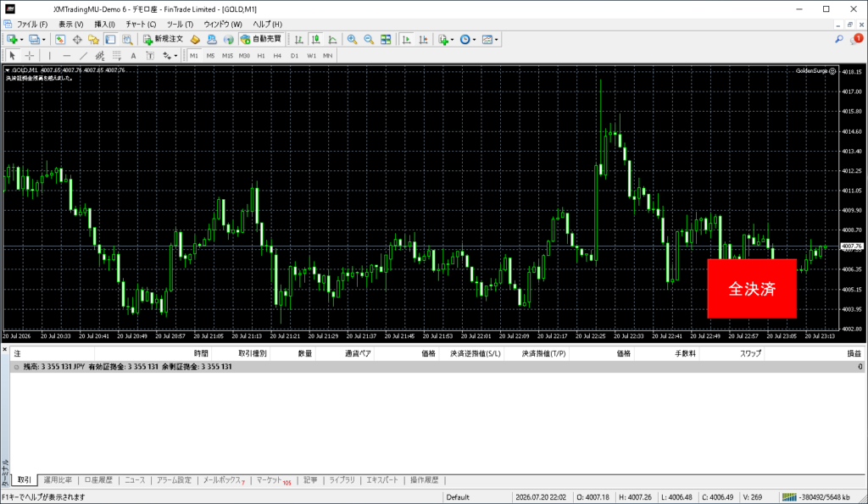Image resolution: width=868 pixels, height=504 pixels.
Task: Open the メールボックス tab
Action: click(x=223, y=480)
